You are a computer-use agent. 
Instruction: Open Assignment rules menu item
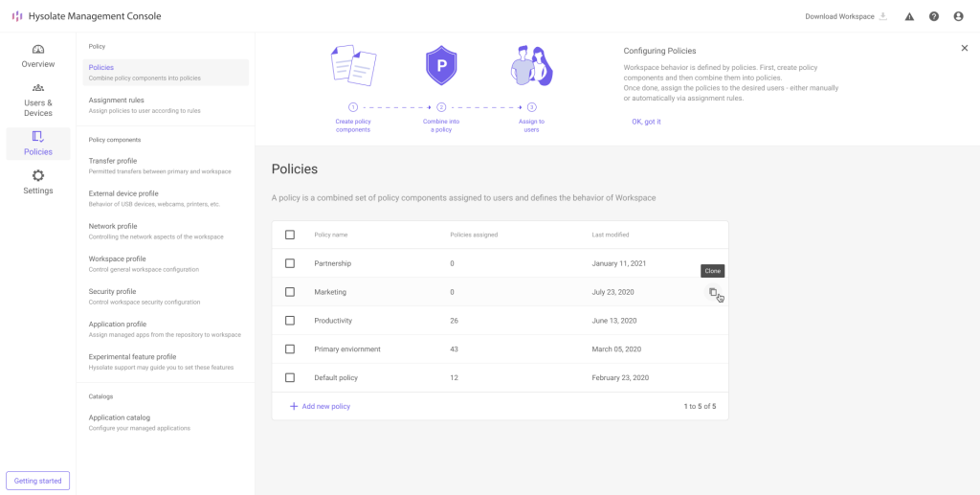click(x=117, y=100)
